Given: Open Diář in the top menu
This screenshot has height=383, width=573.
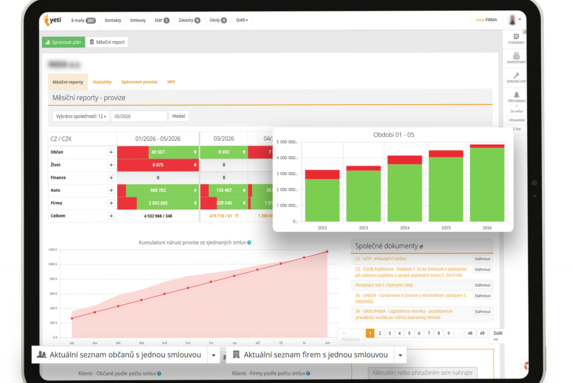Looking at the screenshot, I should pyautogui.click(x=162, y=20).
